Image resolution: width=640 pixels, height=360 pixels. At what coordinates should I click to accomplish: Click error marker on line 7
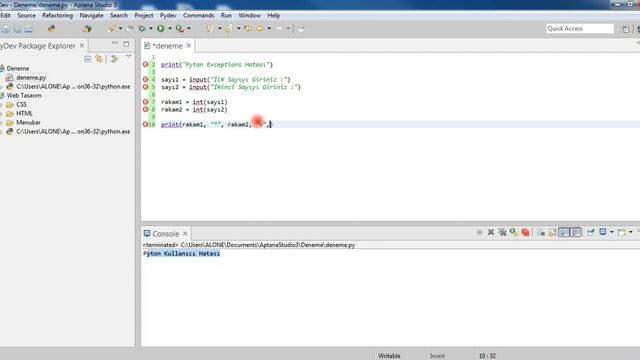145,102
